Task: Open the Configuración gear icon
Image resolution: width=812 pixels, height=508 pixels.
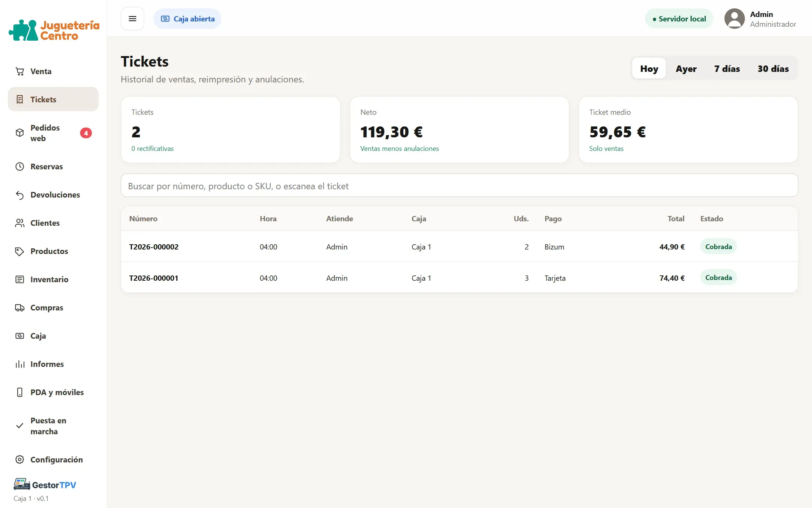Action: click(x=20, y=460)
